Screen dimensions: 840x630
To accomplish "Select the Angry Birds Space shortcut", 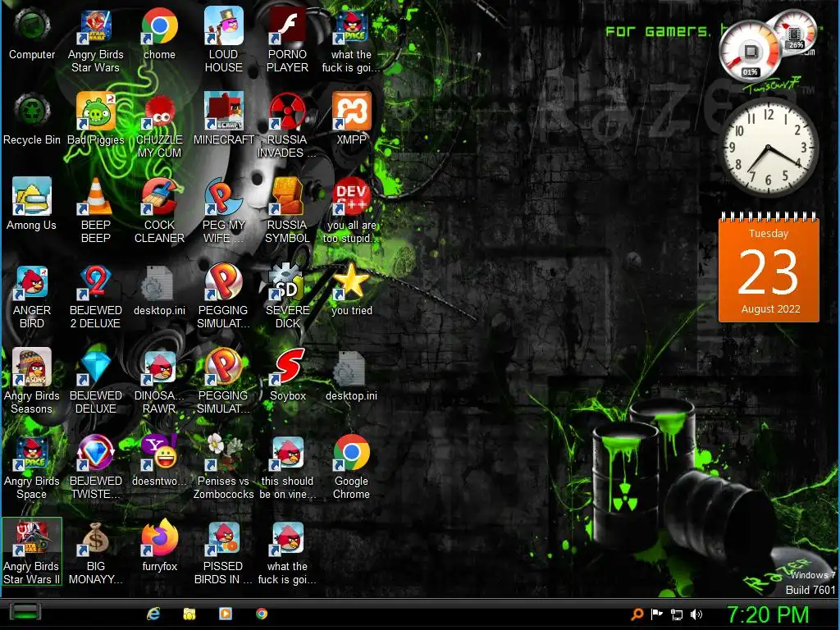I will 32,467.
